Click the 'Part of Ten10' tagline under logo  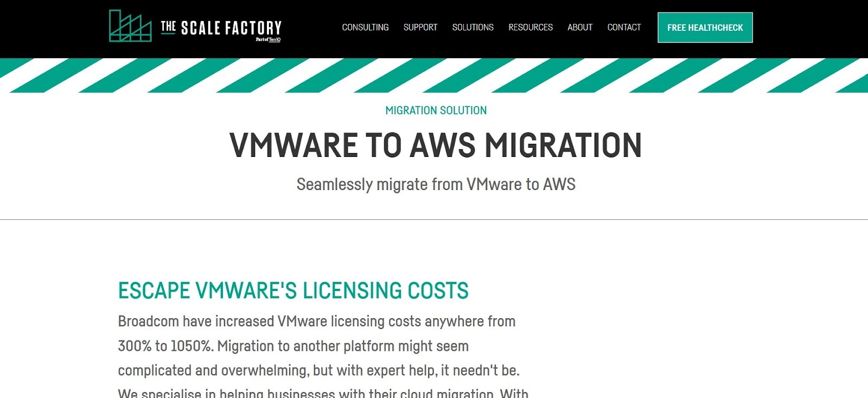269,40
